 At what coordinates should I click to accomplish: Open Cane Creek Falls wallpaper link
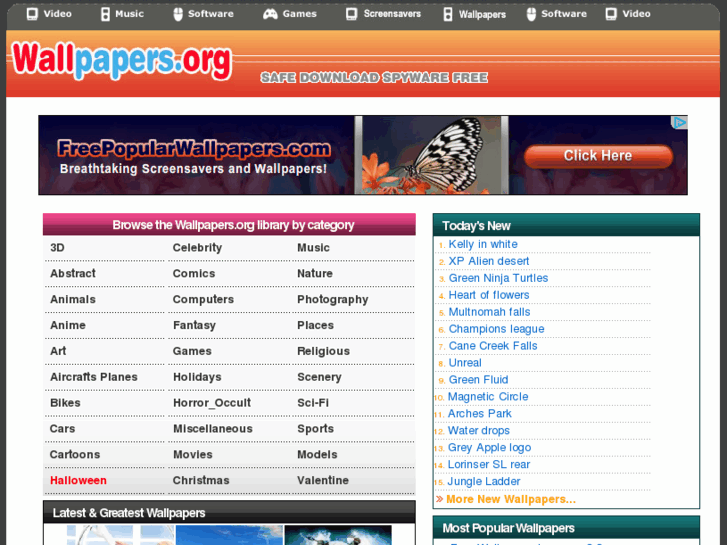point(493,346)
